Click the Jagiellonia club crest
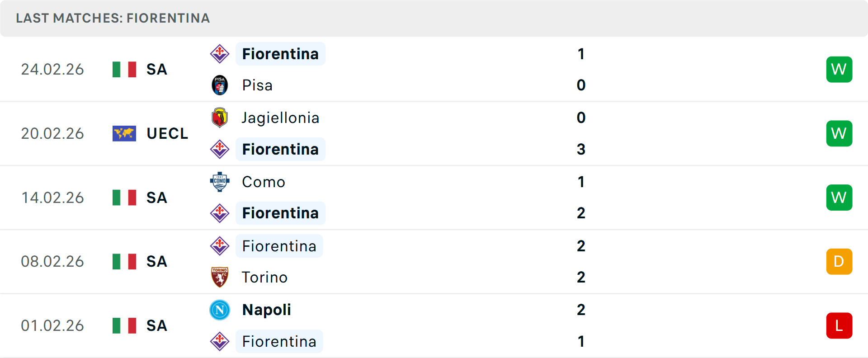Viewport: 868px width, 358px height. click(x=220, y=118)
